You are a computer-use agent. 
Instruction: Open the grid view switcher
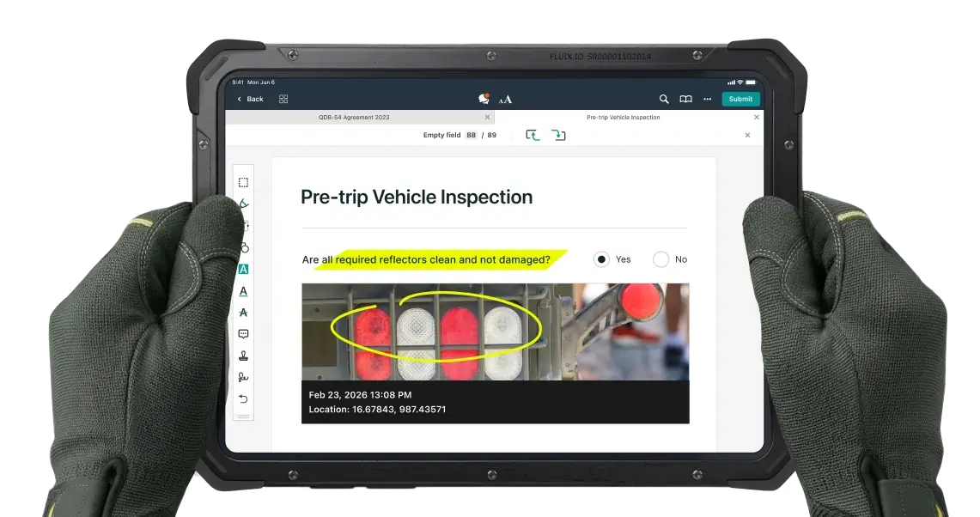(283, 99)
